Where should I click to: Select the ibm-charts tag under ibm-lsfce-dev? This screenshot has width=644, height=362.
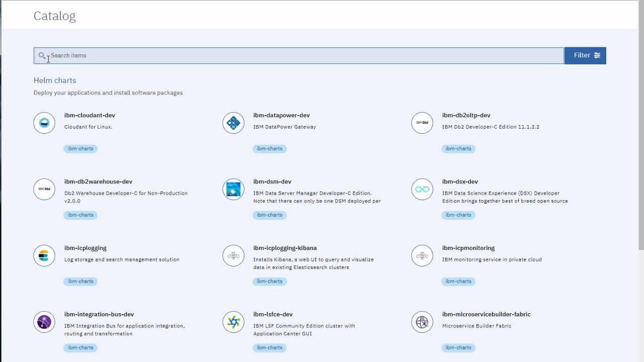click(269, 347)
